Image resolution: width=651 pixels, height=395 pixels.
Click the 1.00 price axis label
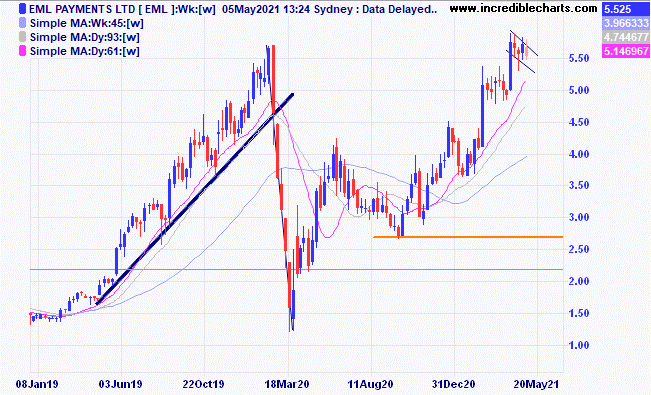579,345
